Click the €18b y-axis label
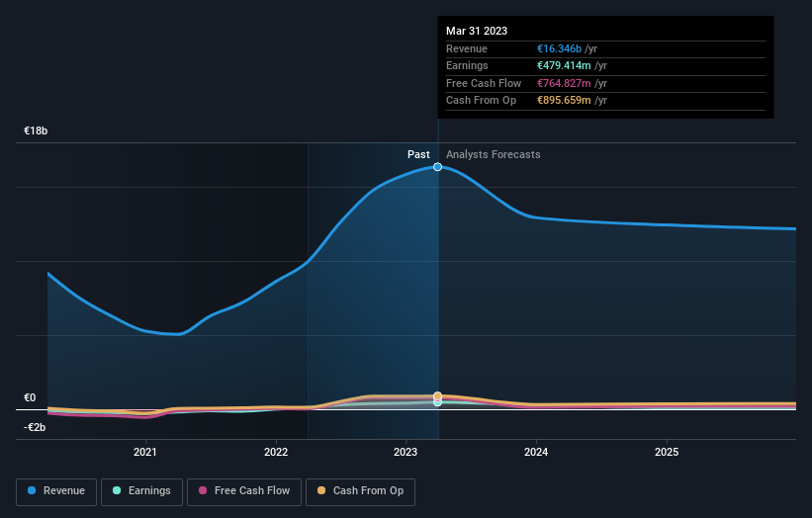The image size is (812, 518). click(x=36, y=130)
